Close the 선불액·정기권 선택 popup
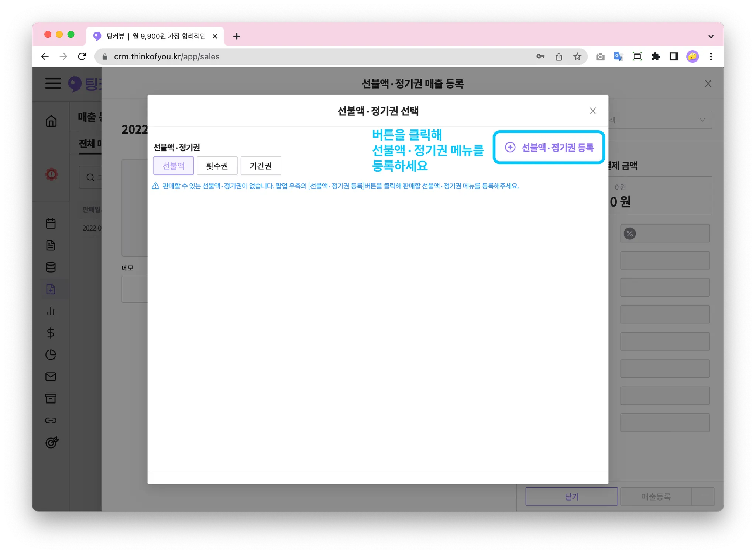Image resolution: width=756 pixels, height=554 pixels. 593,111
